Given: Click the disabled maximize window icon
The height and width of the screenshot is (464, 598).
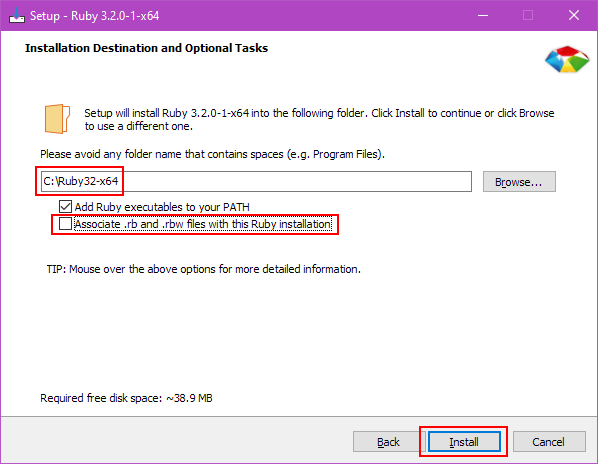Looking at the screenshot, I should (528, 15).
